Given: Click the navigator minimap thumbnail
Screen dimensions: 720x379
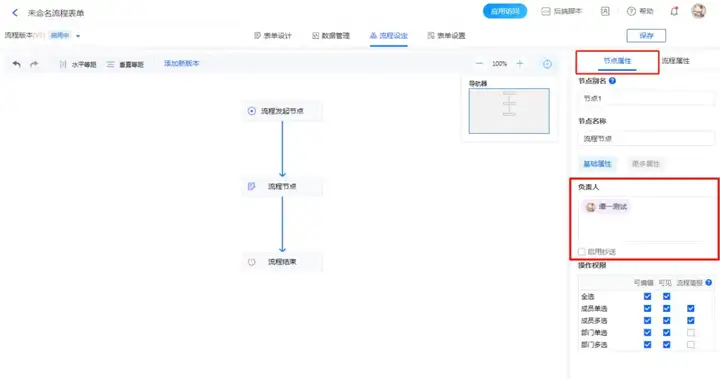Looking at the screenshot, I should pyautogui.click(x=509, y=111).
